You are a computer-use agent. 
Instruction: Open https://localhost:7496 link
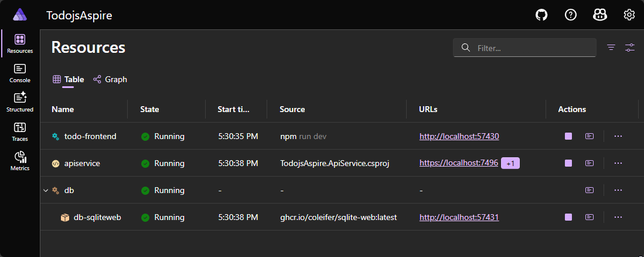(459, 163)
